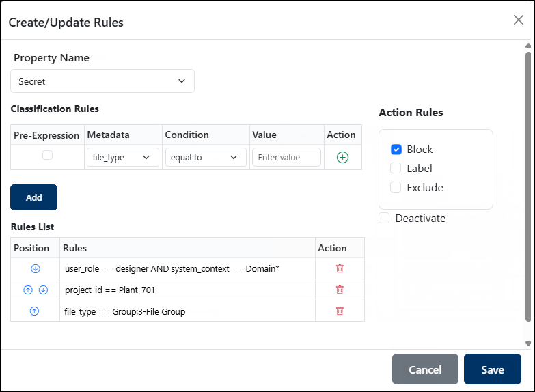Image resolution: width=535 pixels, height=392 pixels.
Task: Tick the Deactivate checkbox
Action: click(384, 218)
